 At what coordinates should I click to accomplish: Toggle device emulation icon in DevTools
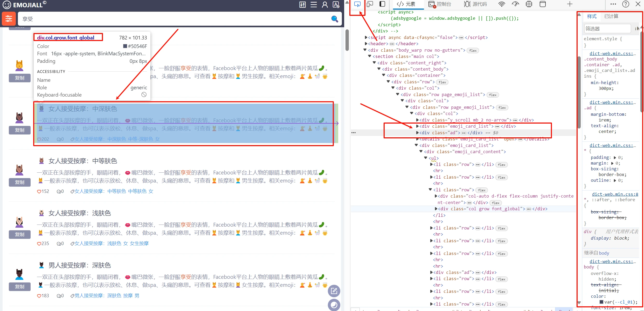[x=370, y=4]
